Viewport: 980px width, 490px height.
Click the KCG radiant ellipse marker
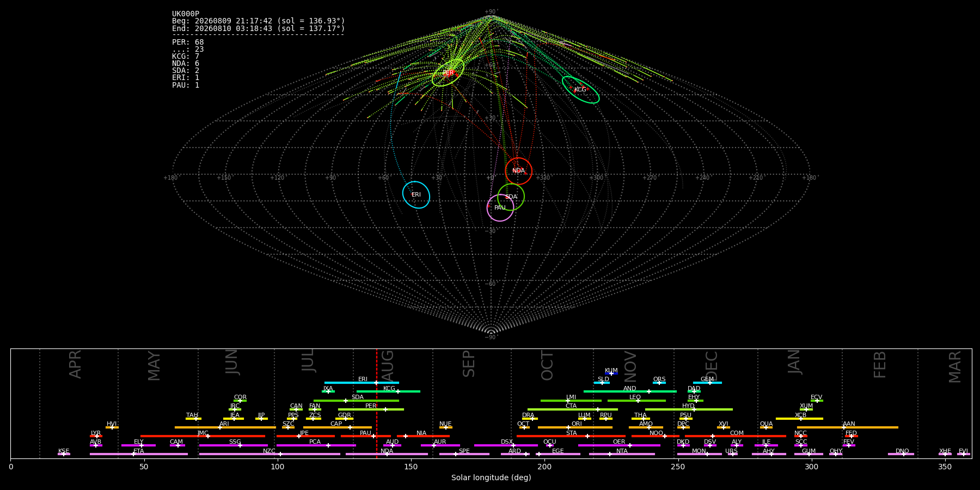pyautogui.click(x=580, y=90)
